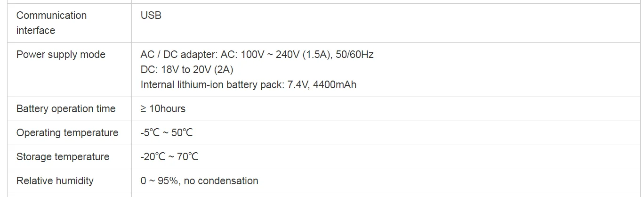Click the 'Power supply mode' label
The width and height of the screenshot is (644, 197).
click(x=61, y=55)
